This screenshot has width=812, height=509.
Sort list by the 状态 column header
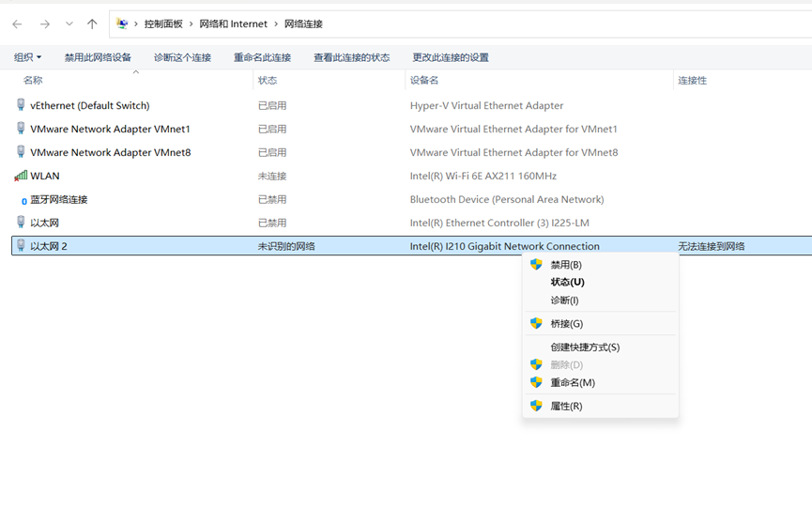(268, 81)
